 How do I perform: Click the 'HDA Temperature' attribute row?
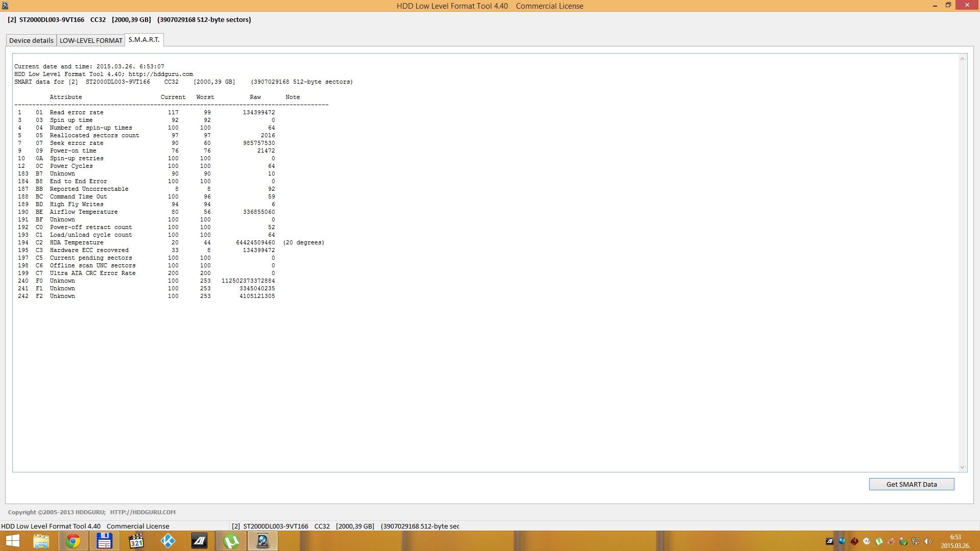(171, 242)
